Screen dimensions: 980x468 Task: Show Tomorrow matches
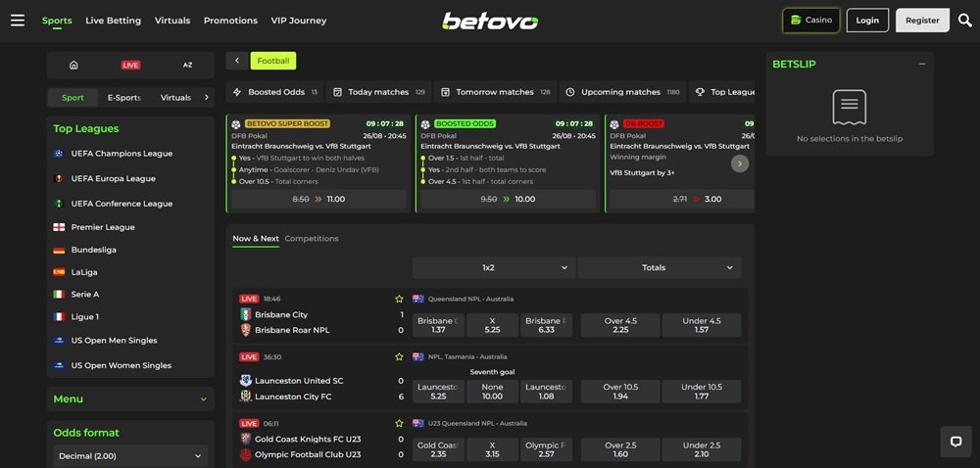click(x=495, y=92)
